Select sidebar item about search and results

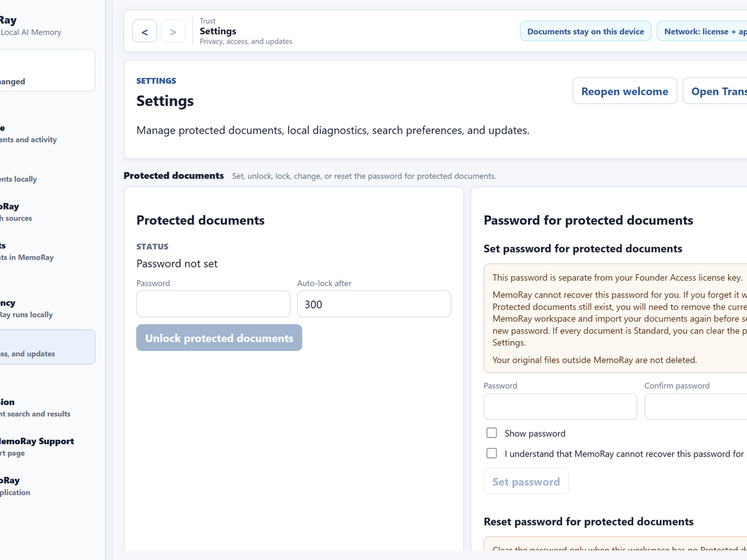click(46, 408)
